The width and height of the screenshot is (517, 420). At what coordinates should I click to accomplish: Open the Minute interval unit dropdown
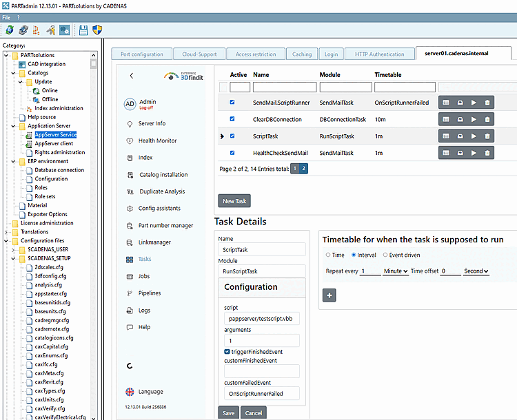pos(396,271)
